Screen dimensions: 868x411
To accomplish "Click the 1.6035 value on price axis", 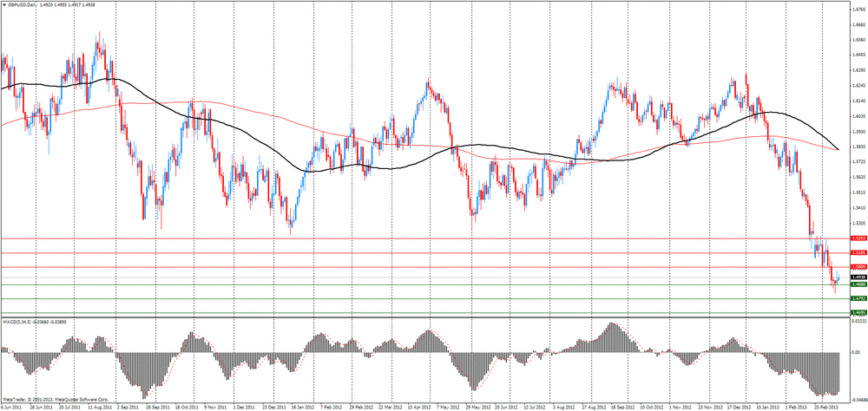I will click(x=858, y=116).
